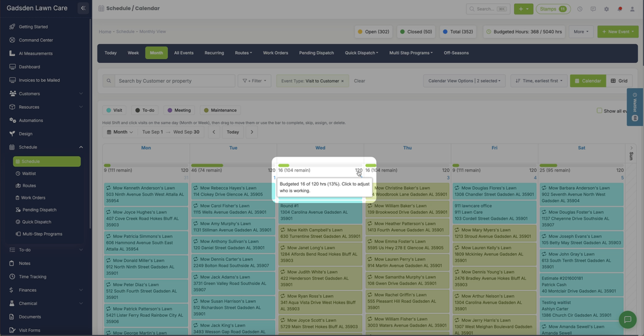Expand the Customers sidebar section
The width and height of the screenshot is (644, 336).
(46, 94)
